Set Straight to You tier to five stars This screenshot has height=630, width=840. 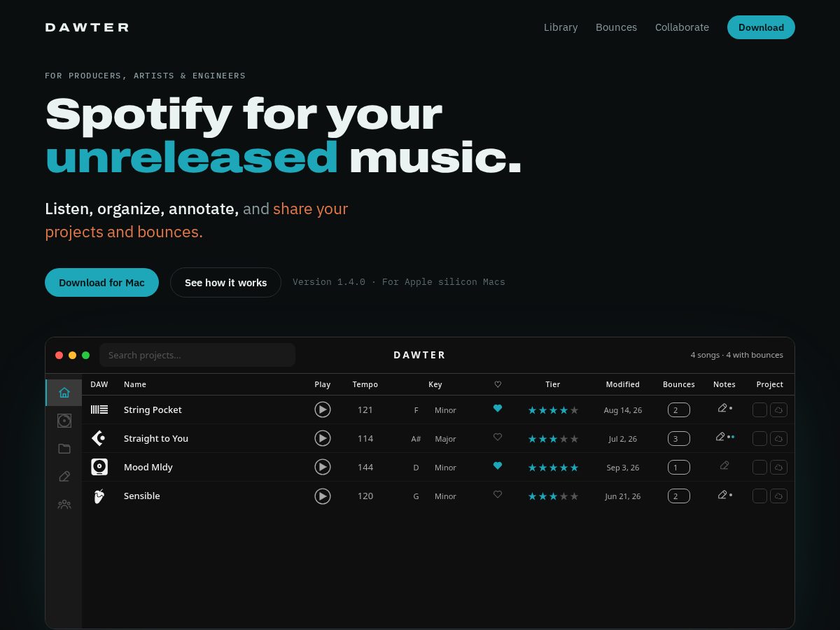click(575, 439)
